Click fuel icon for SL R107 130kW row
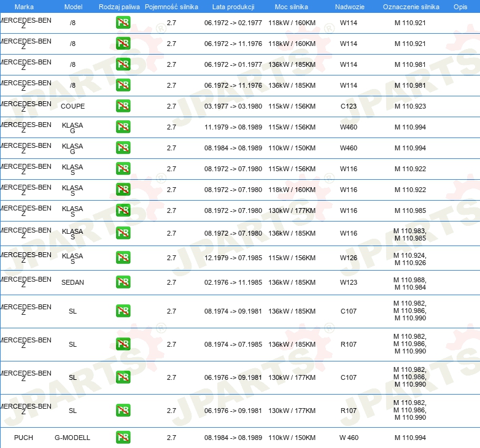This screenshot has width=480, height=448. [123, 411]
